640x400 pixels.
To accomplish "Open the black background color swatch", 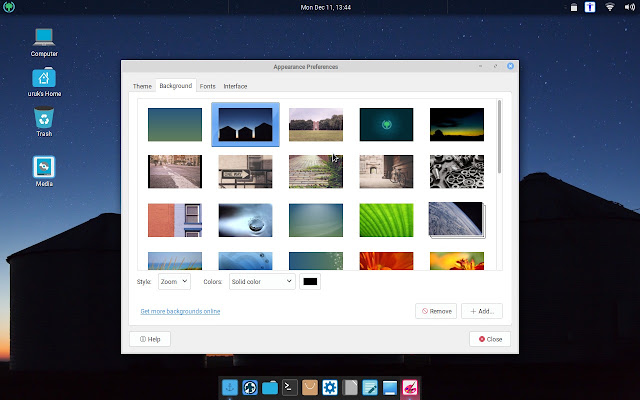I will click(310, 281).
